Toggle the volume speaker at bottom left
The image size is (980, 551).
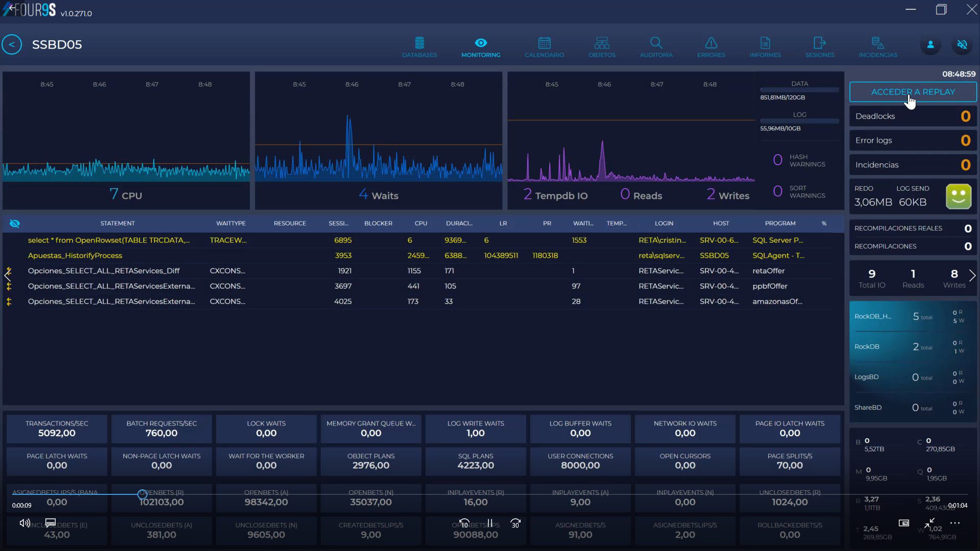(24, 523)
